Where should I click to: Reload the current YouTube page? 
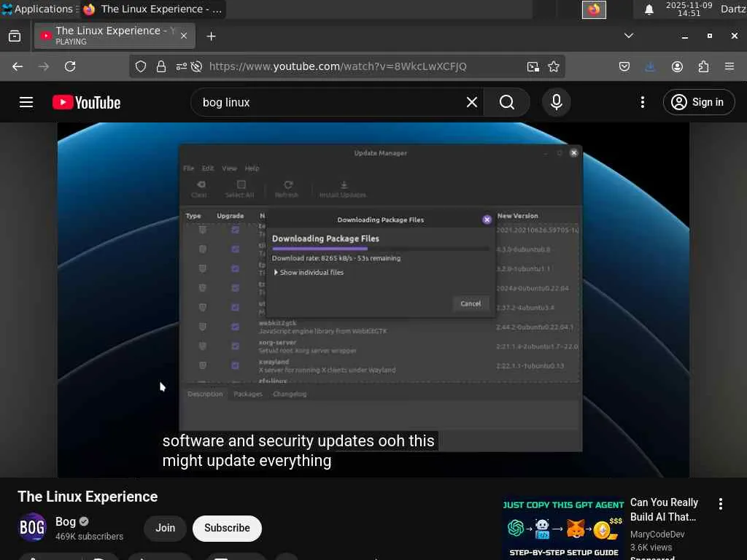[x=70, y=66]
